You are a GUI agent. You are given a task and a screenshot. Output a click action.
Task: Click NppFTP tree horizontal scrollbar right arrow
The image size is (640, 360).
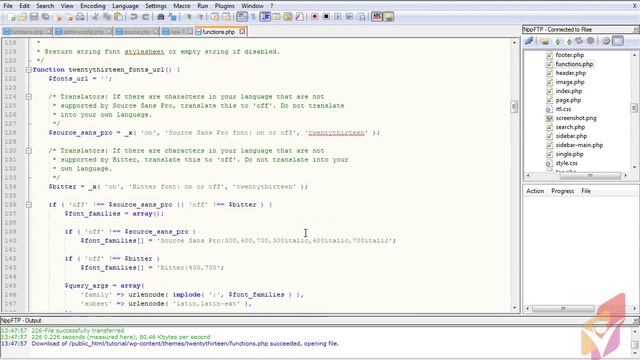point(625,176)
